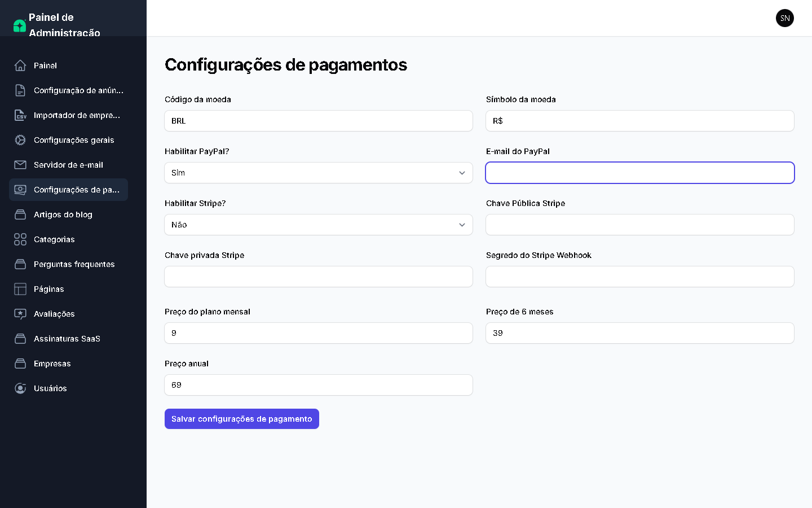
Task: Focus the E-mail do PayPal field
Action: [x=640, y=173]
